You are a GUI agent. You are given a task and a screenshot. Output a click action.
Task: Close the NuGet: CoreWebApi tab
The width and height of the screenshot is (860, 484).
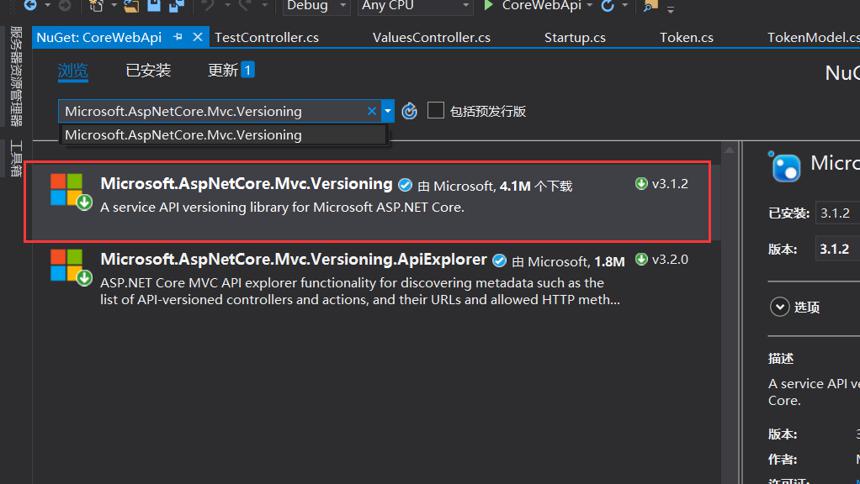[197, 37]
